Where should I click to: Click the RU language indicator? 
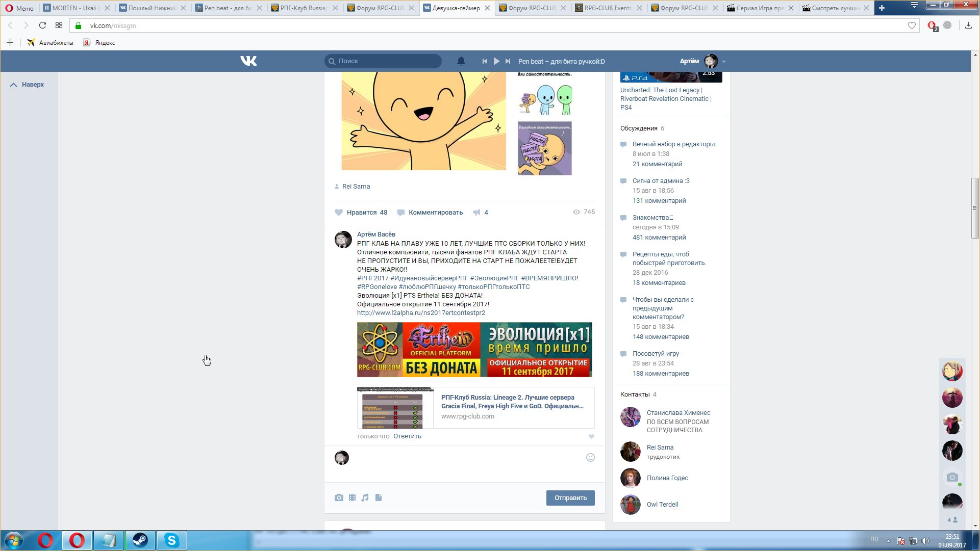[x=874, y=539]
